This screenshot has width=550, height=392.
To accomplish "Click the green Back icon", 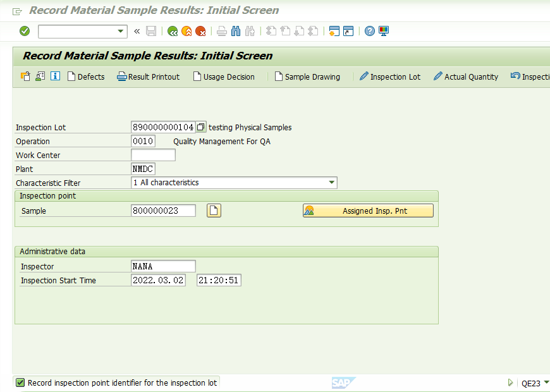I will tap(173, 31).
